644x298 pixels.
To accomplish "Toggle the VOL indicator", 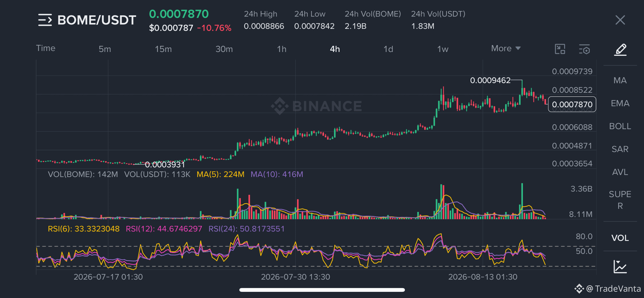I will coord(620,238).
